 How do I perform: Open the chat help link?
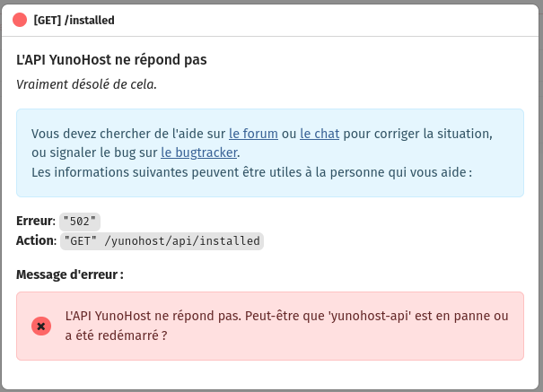[320, 134]
